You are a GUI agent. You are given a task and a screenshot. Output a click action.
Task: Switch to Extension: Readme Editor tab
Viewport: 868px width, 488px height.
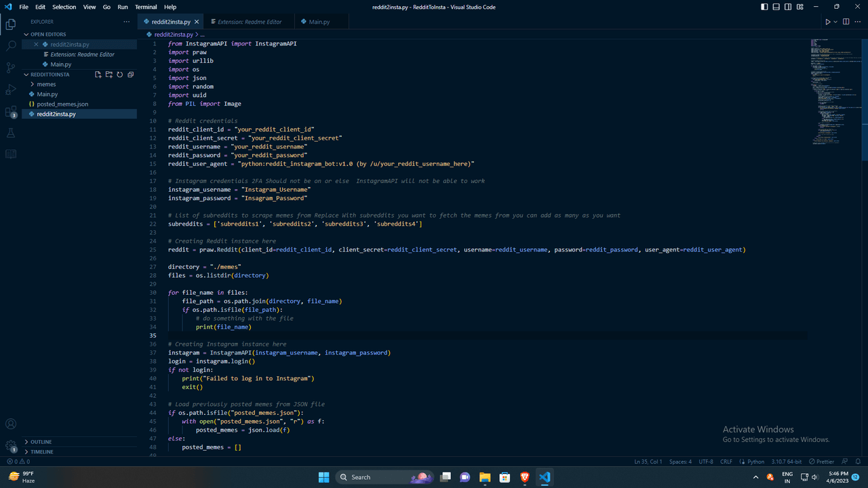(250, 22)
